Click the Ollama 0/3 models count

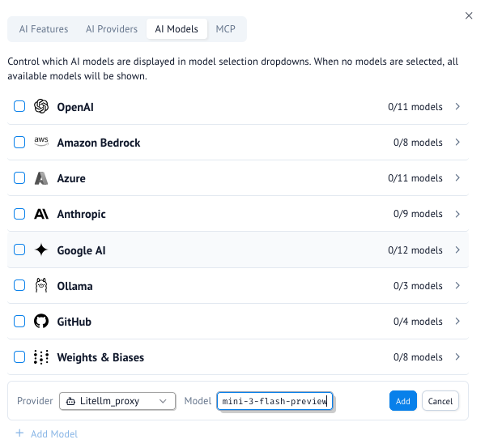(418, 285)
